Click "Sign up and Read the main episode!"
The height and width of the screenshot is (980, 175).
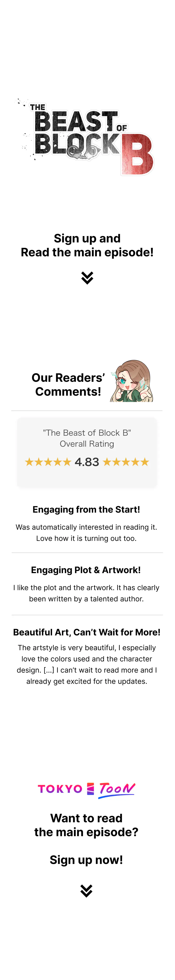(x=87, y=245)
